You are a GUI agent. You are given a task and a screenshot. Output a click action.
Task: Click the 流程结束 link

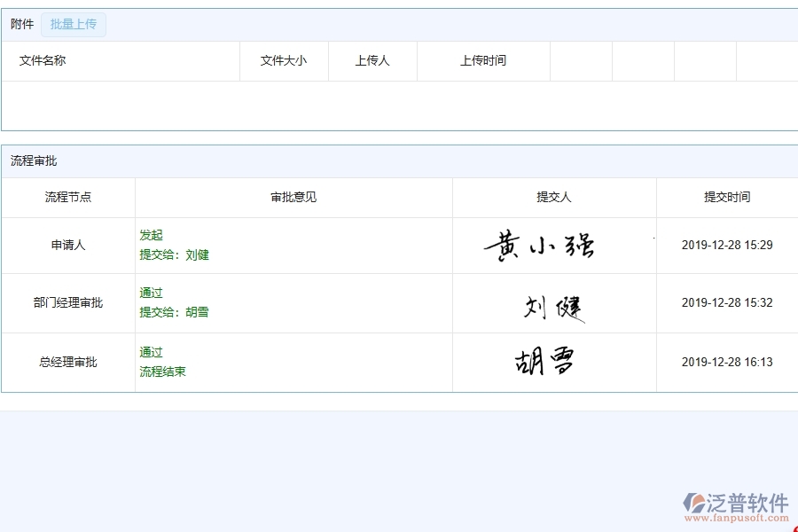coord(162,372)
